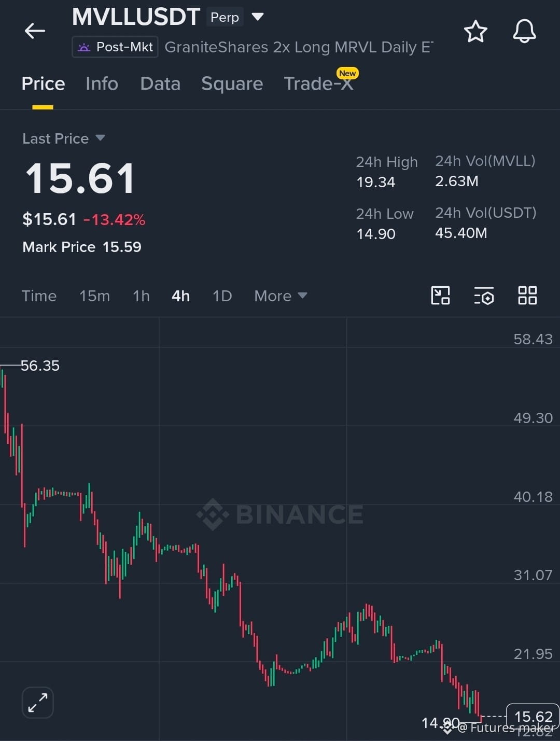Open the symbol selector dropdown arrow
The height and width of the screenshot is (741, 560).
(x=258, y=17)
